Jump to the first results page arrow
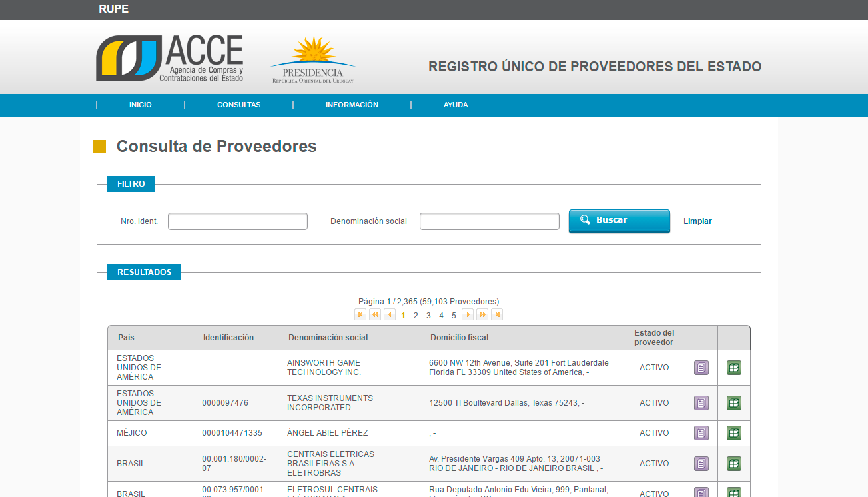 [360, 314]
